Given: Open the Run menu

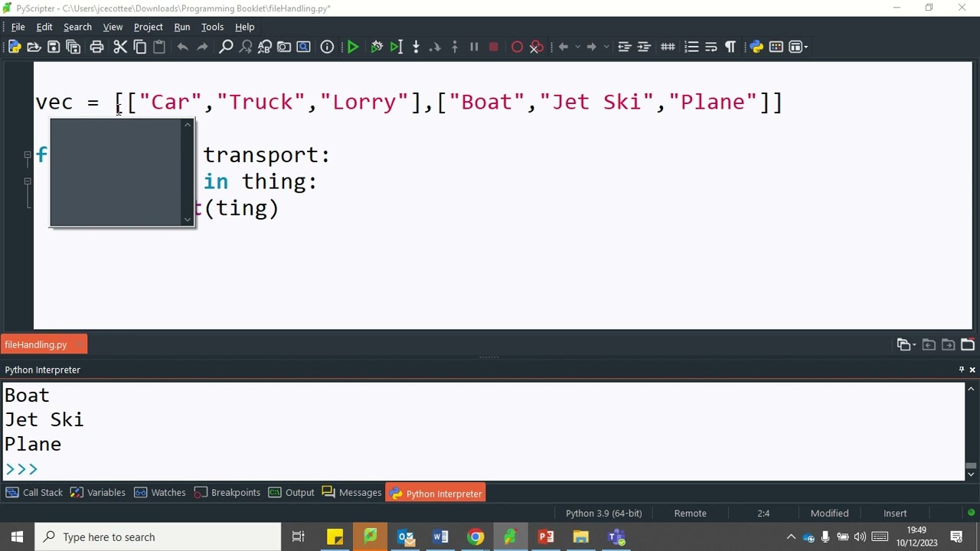Looking at the screenshot, I should (x=182, y=27).
